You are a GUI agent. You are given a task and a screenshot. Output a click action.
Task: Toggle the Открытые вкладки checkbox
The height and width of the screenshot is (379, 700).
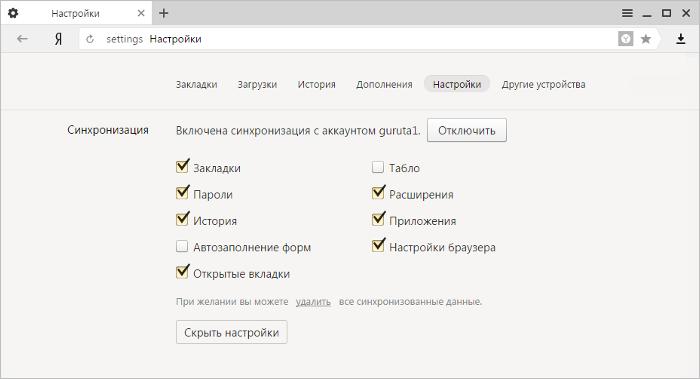(x=182, y=272)
